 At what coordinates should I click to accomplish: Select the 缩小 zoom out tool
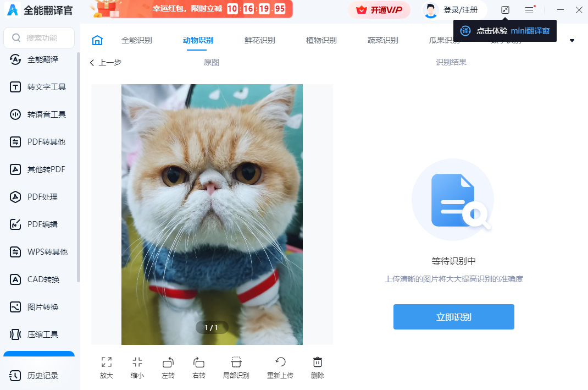pos(137,366)
